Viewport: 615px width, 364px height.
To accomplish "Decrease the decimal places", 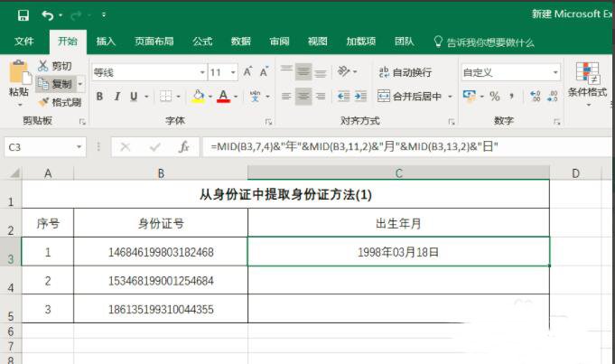I will (x=553, y=96).
